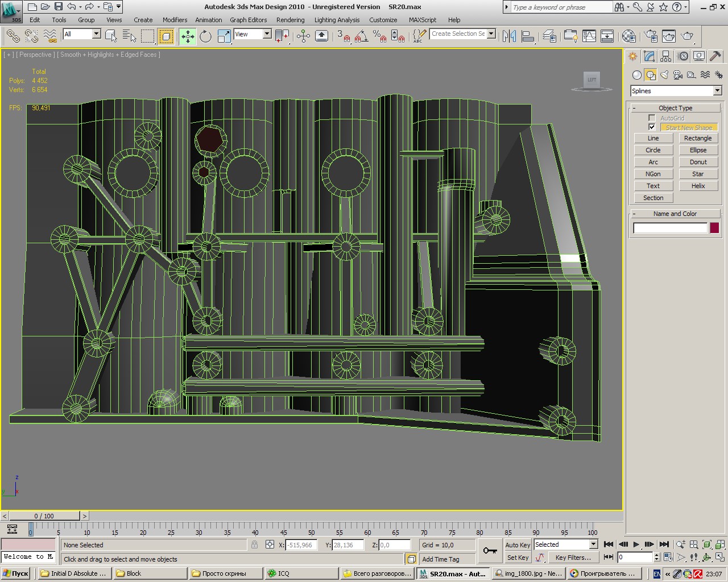The height and width of the screenshot is (582, 728).
Task: Open the Rendering menu
Action: point(290,20)
